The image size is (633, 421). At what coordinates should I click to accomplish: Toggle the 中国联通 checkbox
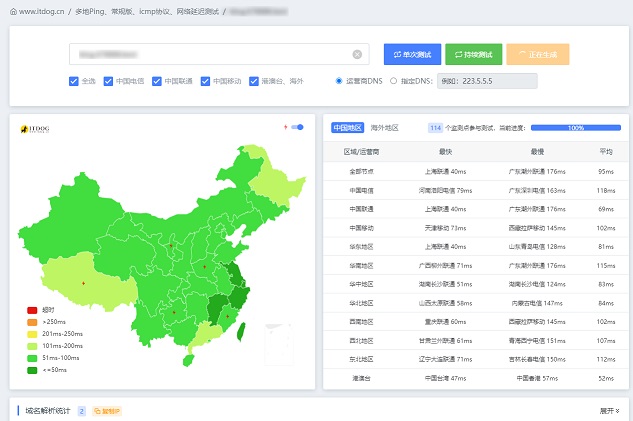pos(157,81)
